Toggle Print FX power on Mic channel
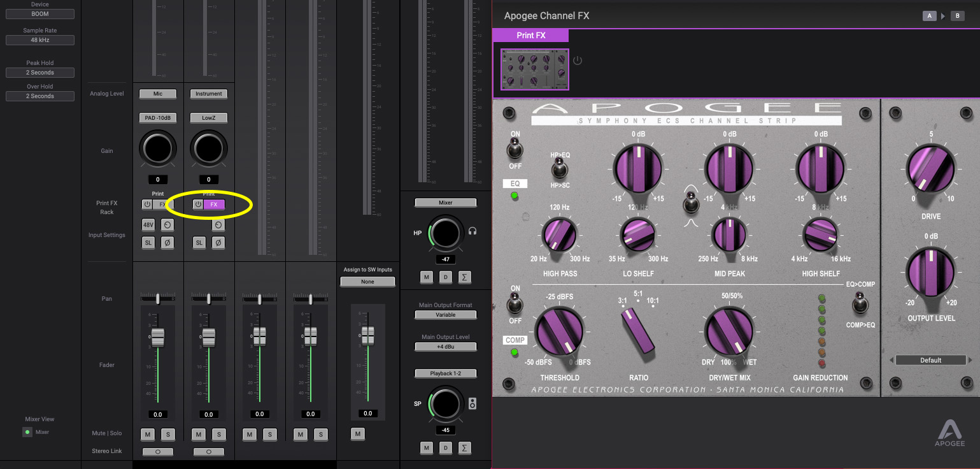980x469 pixels. (147, 205)
